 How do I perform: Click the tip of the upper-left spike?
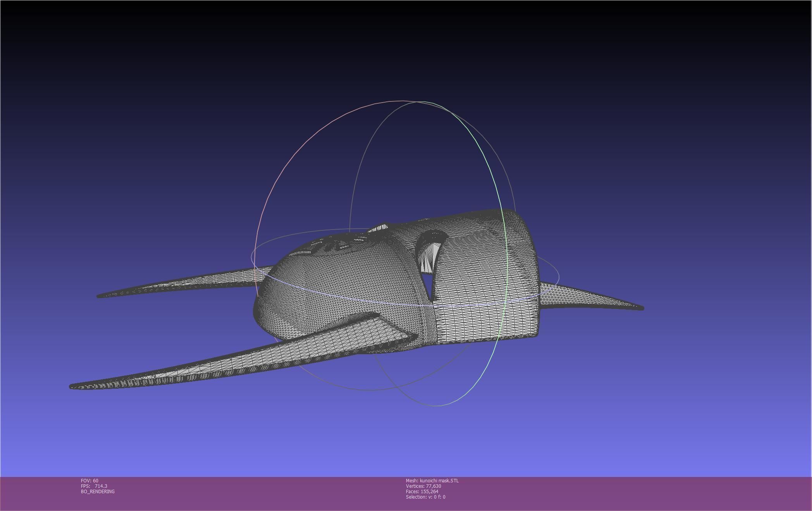[100, 296]
